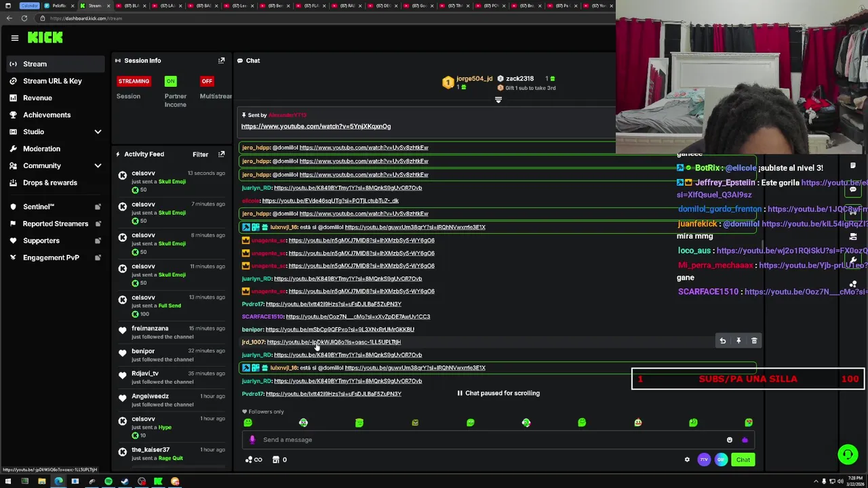Pop out the Session Info panel
This screenshot has width=868, height=488.
click(221, 60)
